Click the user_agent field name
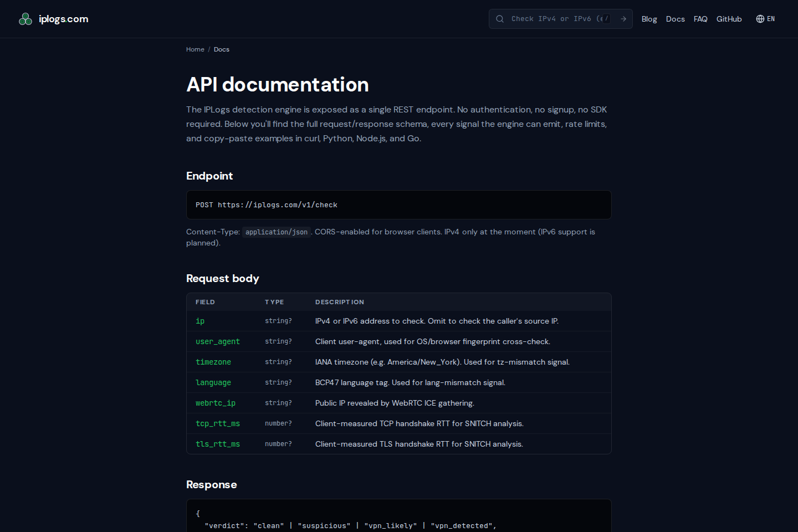Screen dimensions: 798x532 (x=218, y=342)
